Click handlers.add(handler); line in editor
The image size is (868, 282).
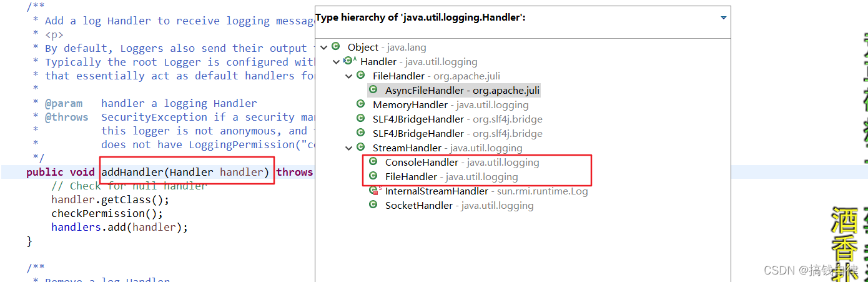(x=119, y=228)
